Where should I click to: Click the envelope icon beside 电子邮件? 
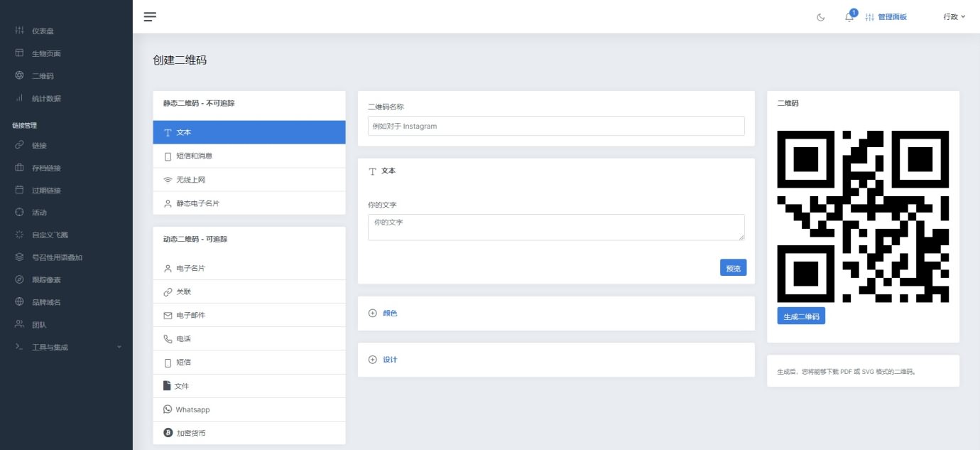(168, 315)
